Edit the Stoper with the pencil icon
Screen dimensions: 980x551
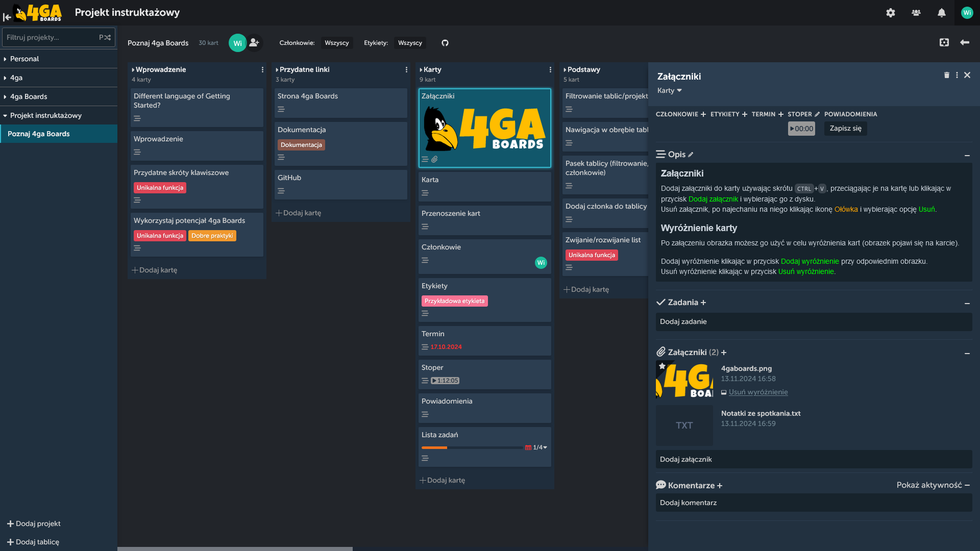click(x=817, y=114)
